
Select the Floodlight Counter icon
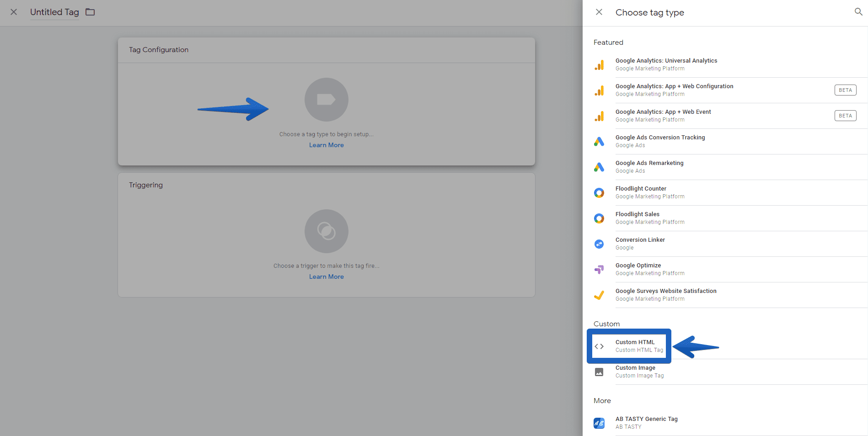(599, 192)
